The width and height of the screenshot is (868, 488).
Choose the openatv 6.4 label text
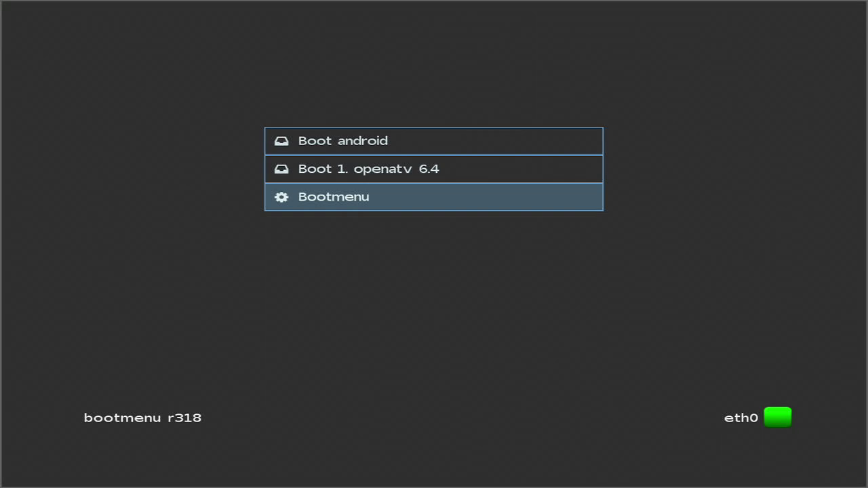pos(397,169)
